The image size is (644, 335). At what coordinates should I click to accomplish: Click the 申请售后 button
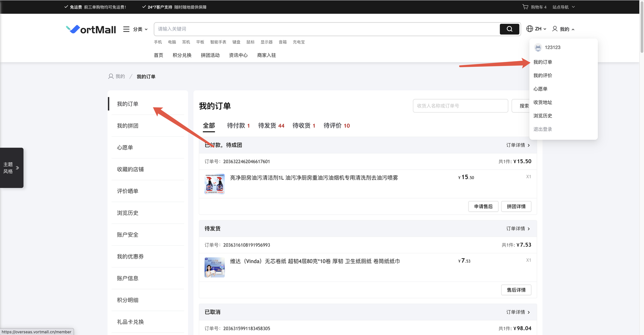pos(483,206)
